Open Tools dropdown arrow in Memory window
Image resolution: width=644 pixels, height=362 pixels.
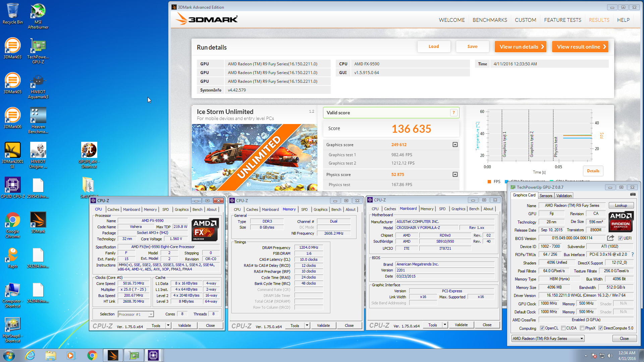tap(307, 325)
